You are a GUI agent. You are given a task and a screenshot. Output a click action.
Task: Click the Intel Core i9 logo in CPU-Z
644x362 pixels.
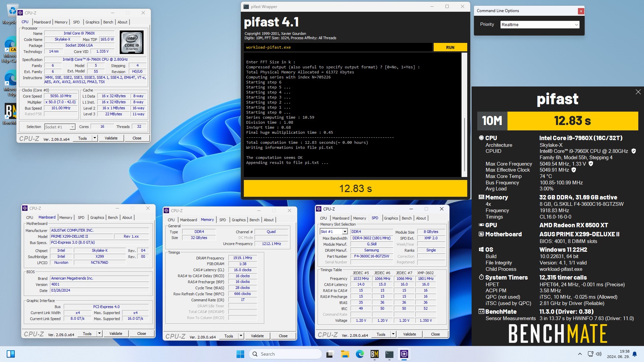point(131,42)
